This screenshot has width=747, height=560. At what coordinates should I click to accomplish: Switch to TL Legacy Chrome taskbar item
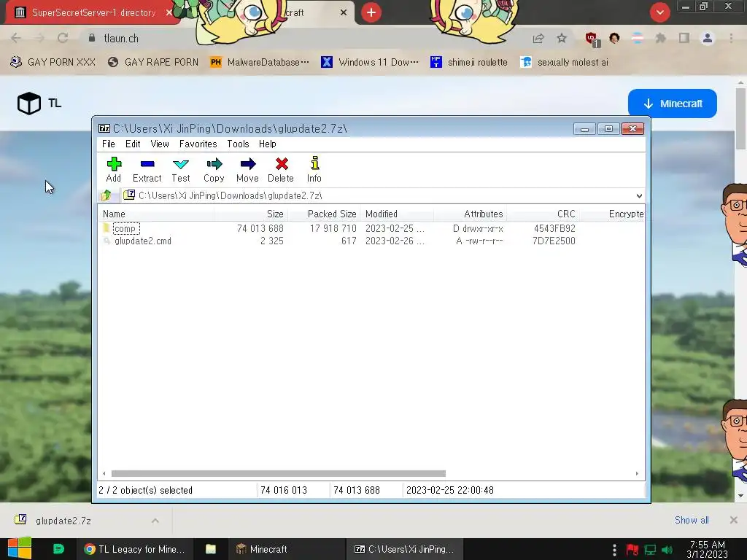click(134, 549)
